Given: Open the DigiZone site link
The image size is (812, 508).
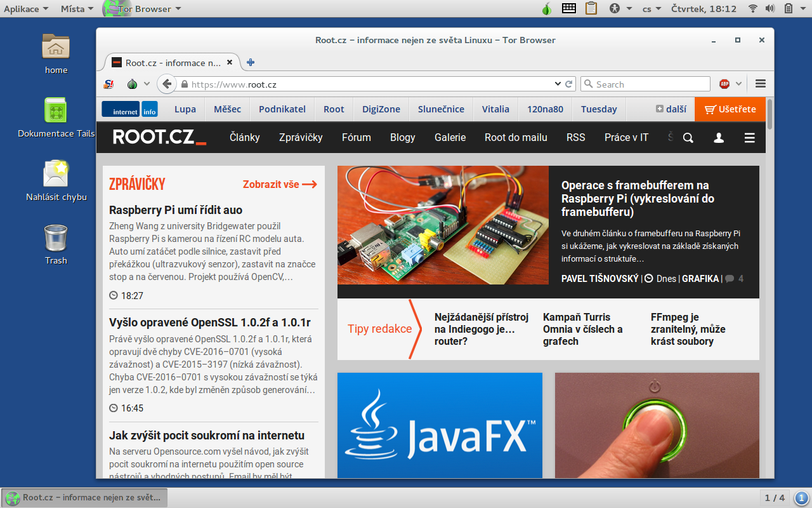Looking at the screenshot, I should pyautogui.click(x=381, y=109).
